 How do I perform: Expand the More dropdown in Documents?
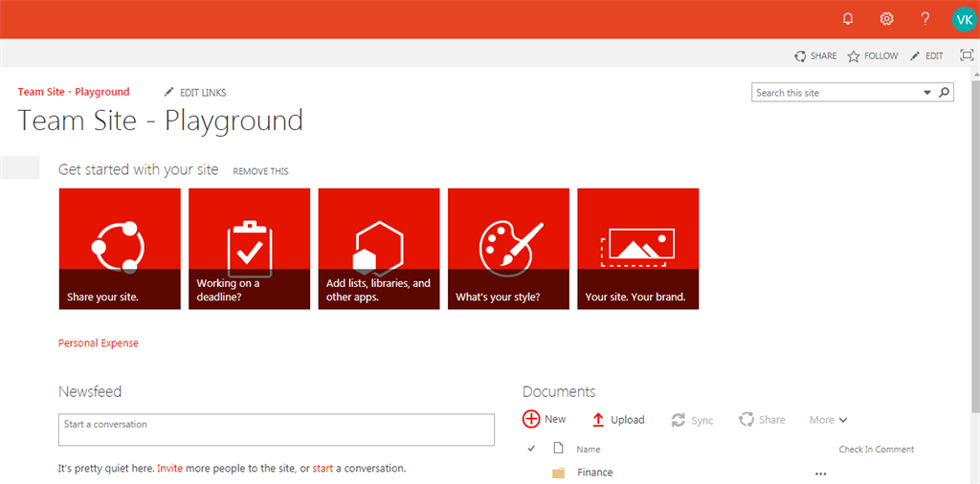point(828,420)
